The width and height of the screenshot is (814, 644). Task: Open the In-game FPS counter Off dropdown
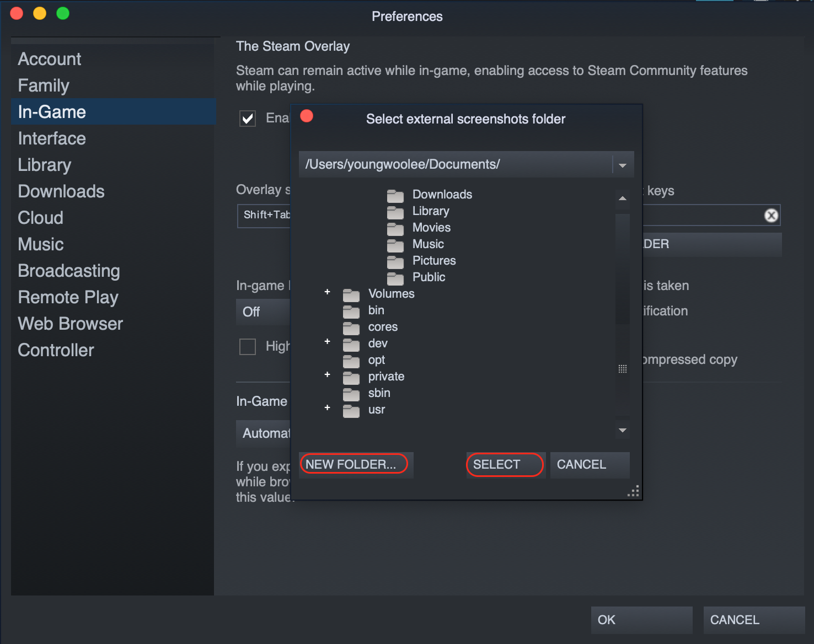click(263, 312)
